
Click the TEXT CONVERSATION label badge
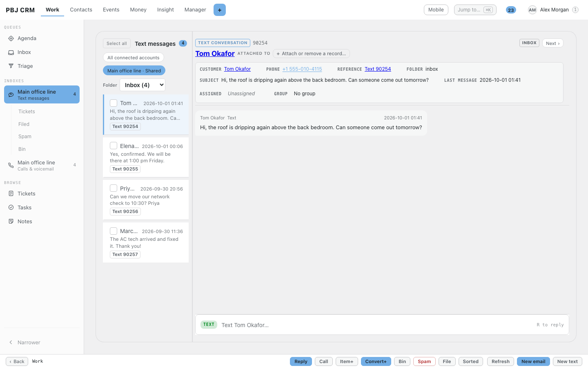pos(223,43)
